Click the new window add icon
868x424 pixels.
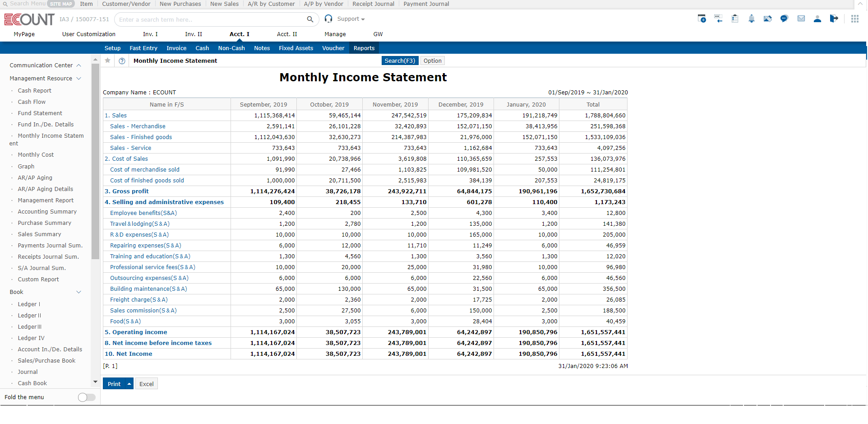[702, 19]
